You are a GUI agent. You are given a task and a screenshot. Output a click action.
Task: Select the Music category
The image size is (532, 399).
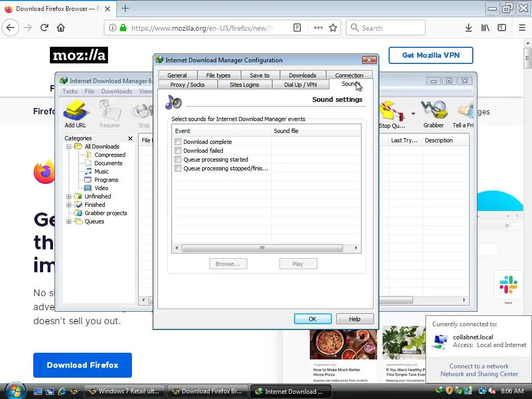[x=101, y=171]
